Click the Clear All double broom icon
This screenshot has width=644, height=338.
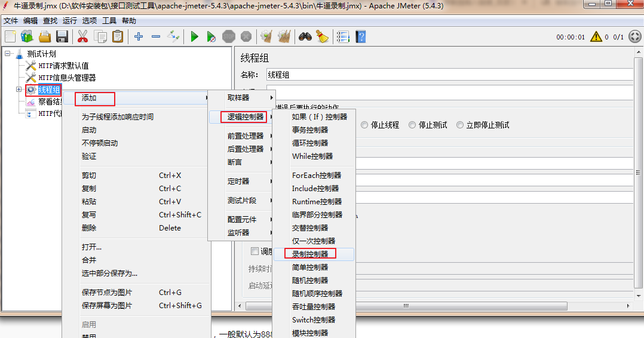(x=284, y=37)
